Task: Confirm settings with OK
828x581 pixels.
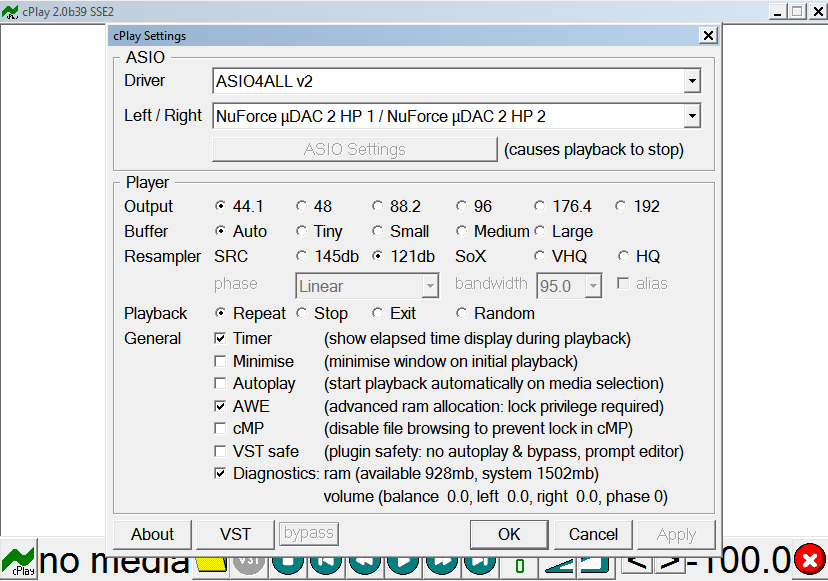Action: [x=509, y=535]
